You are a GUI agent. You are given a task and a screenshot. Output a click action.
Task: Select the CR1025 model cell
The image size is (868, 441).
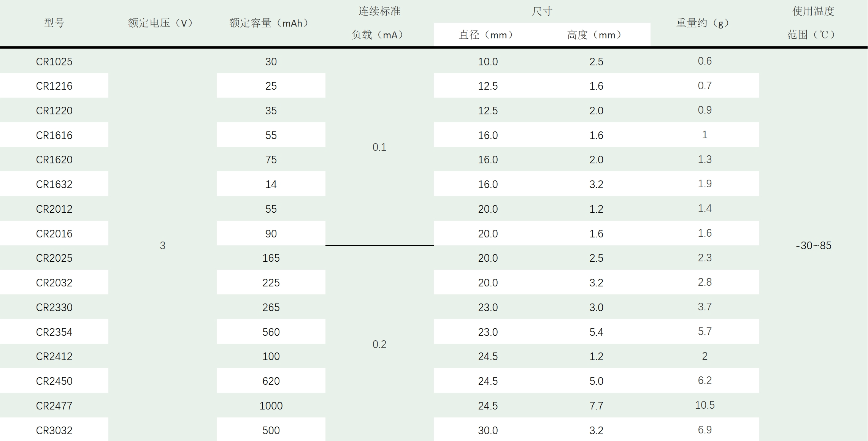[54, 62]
